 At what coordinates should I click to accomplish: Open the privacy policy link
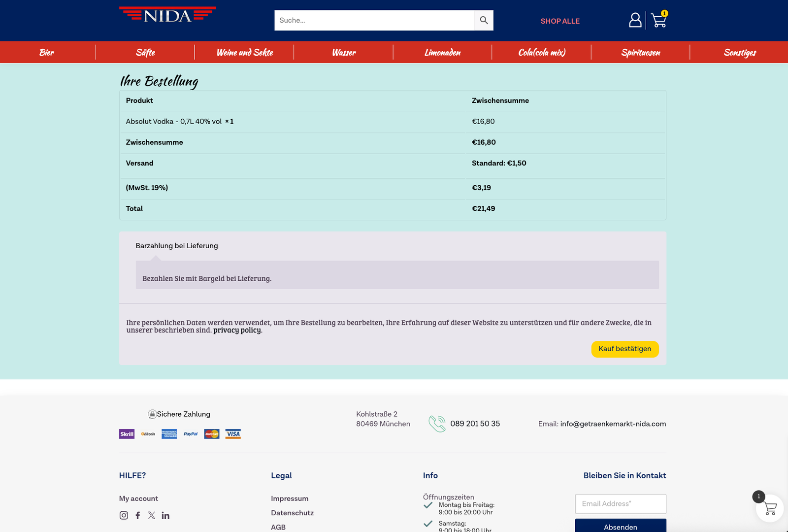[237, 330]
